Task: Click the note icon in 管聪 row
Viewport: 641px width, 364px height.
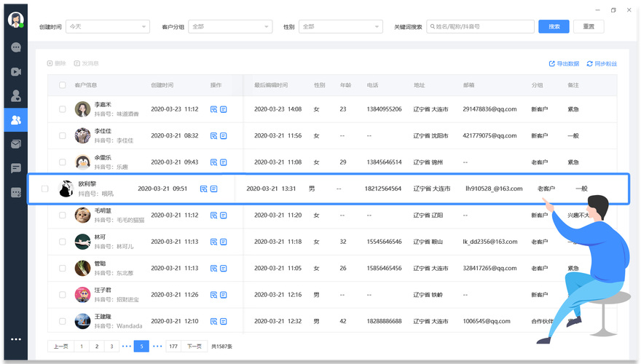Action: click(x=223, y=269)
